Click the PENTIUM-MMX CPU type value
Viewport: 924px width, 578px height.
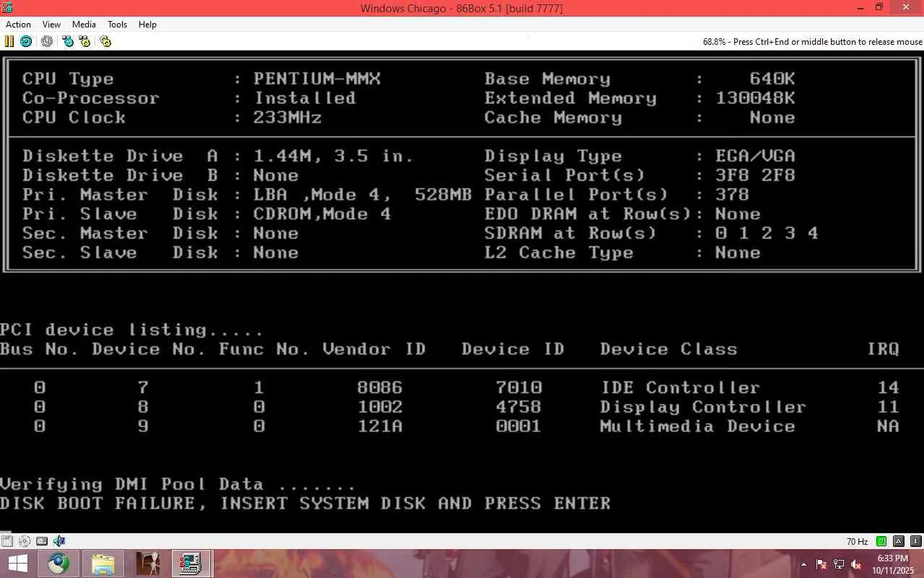tap(317, 79)
